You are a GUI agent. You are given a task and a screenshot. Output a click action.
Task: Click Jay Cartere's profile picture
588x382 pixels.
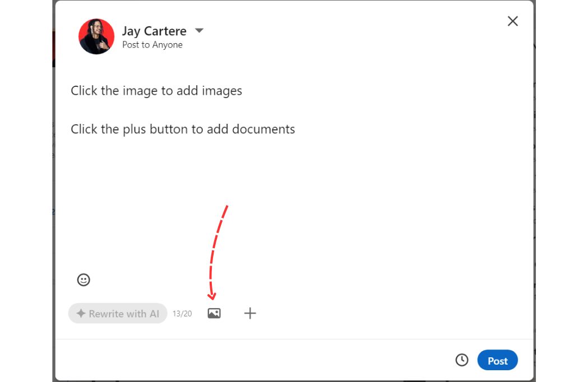pos(96,36)
